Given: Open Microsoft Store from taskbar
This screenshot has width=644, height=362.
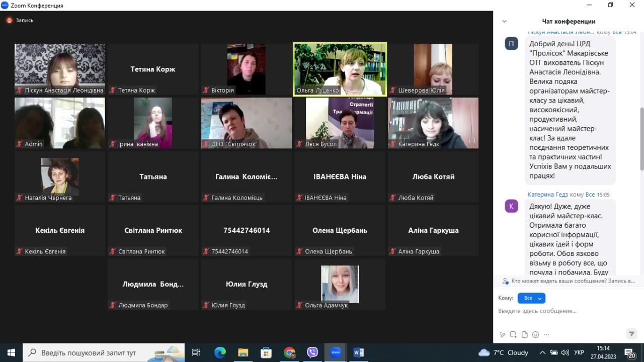Looking at the screenshot, I should 266,352.
